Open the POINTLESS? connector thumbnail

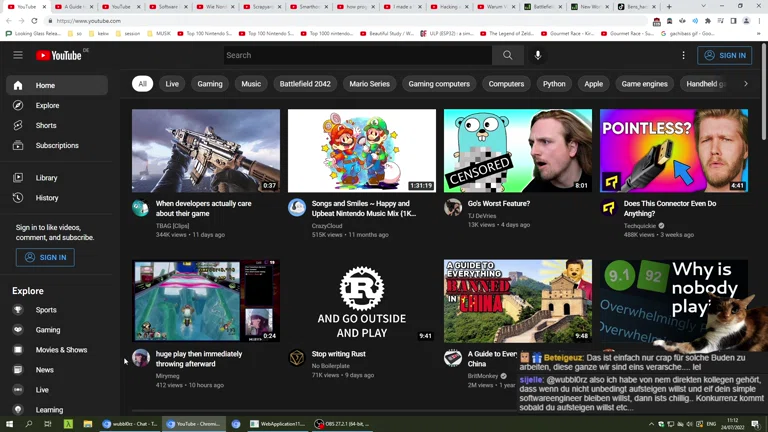click(x=673, y=151)
